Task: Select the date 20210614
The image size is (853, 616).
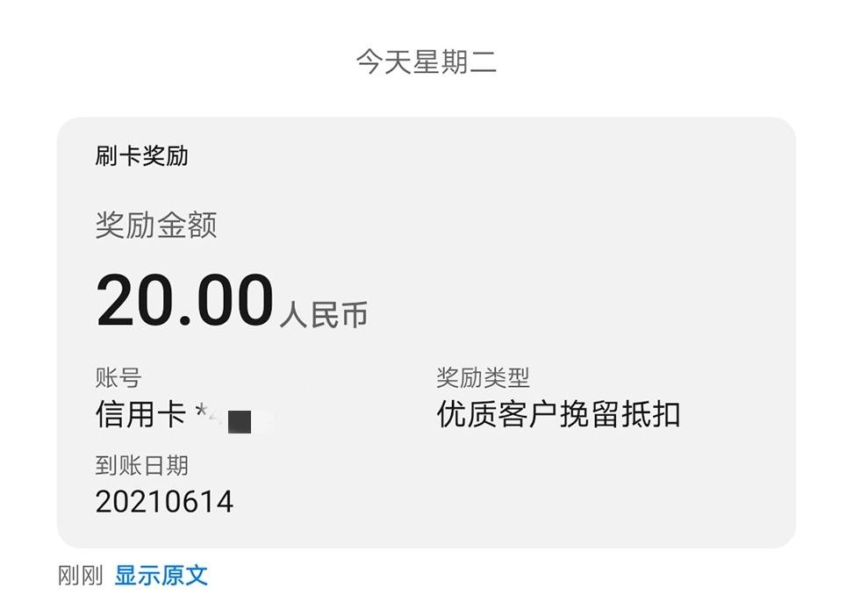Action: pos(164,502)
